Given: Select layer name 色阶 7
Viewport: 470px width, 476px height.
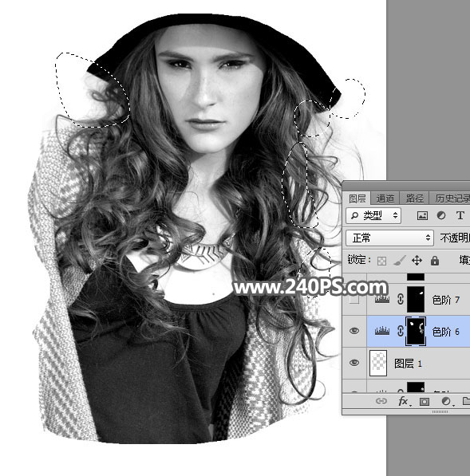Looking at the screenshot, I should (446, 300).
